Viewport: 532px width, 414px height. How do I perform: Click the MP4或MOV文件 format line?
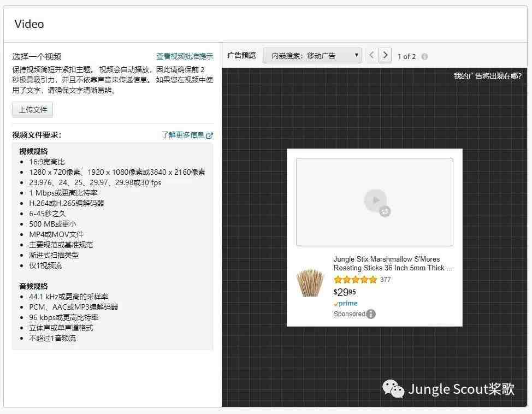pyautogui.click(x=56, y=234)
